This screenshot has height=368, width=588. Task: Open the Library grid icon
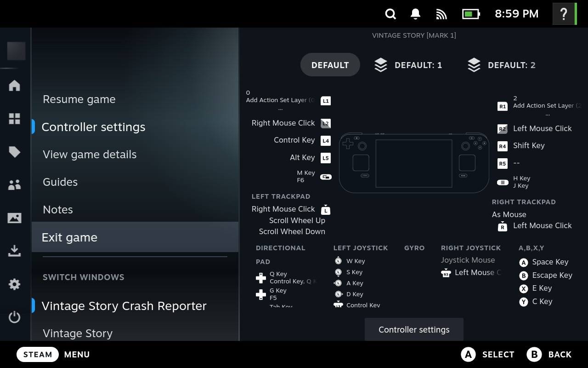(x=15, y=119)
